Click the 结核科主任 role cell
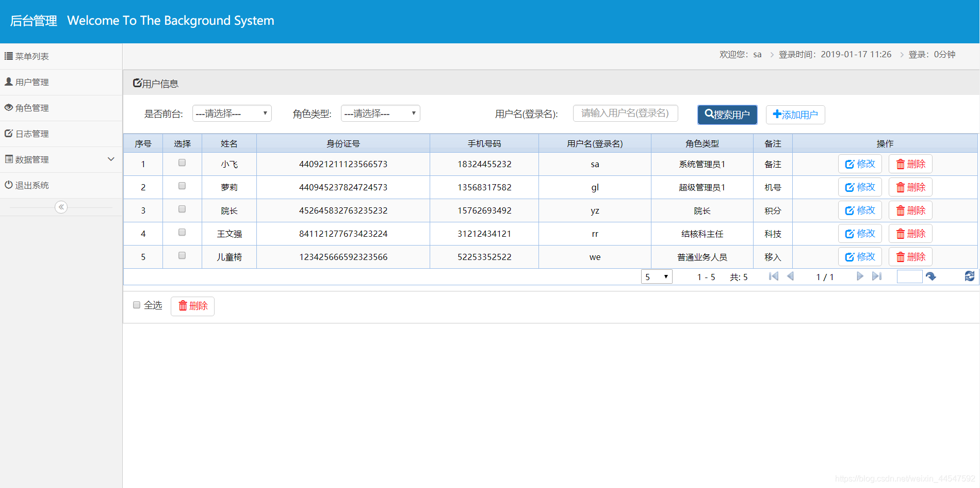This screenshot has width=980, height=488. tap(702, 234)
